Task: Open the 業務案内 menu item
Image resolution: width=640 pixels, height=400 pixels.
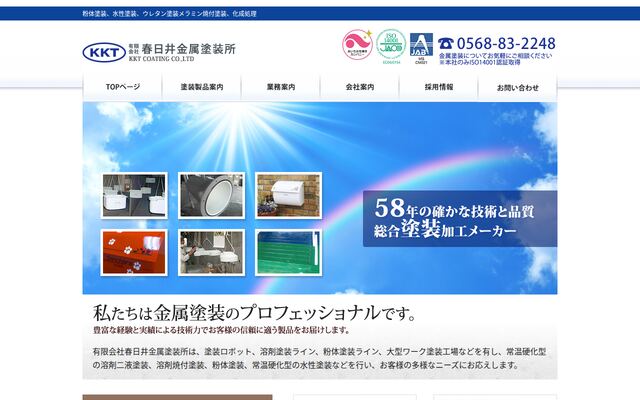Action: 281,87
